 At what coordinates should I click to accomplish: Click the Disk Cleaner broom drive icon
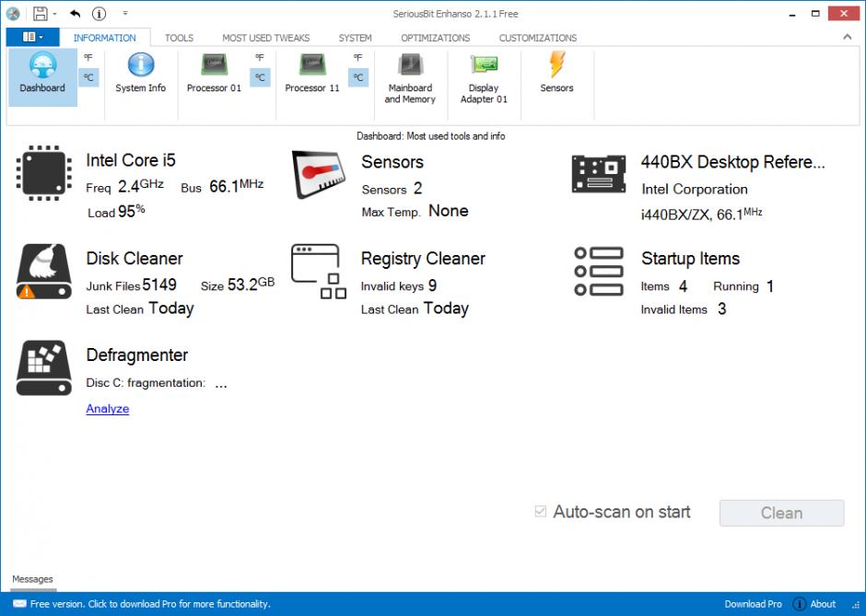(43, 272)
